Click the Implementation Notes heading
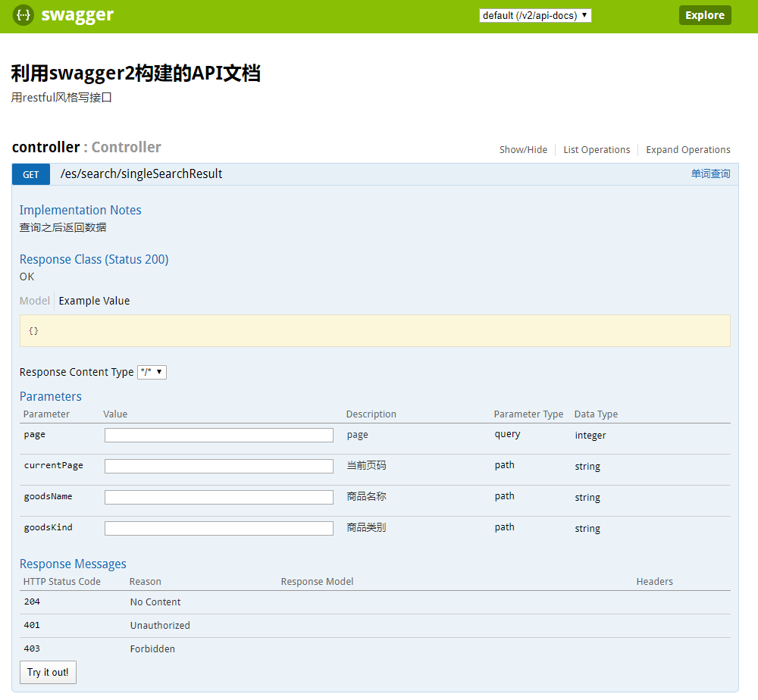758x700 pixels. [80, 210]
